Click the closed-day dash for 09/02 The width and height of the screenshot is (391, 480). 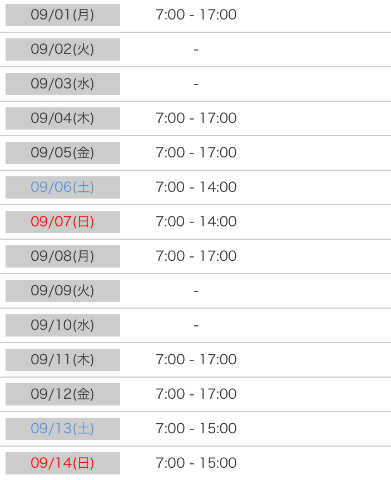(196, 50)
